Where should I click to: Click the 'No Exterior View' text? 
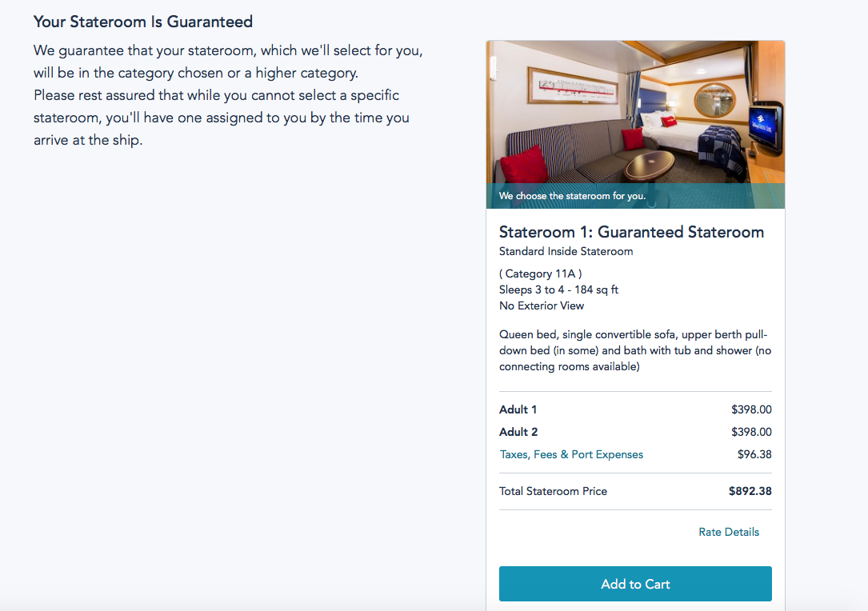[x=542, y=305]
